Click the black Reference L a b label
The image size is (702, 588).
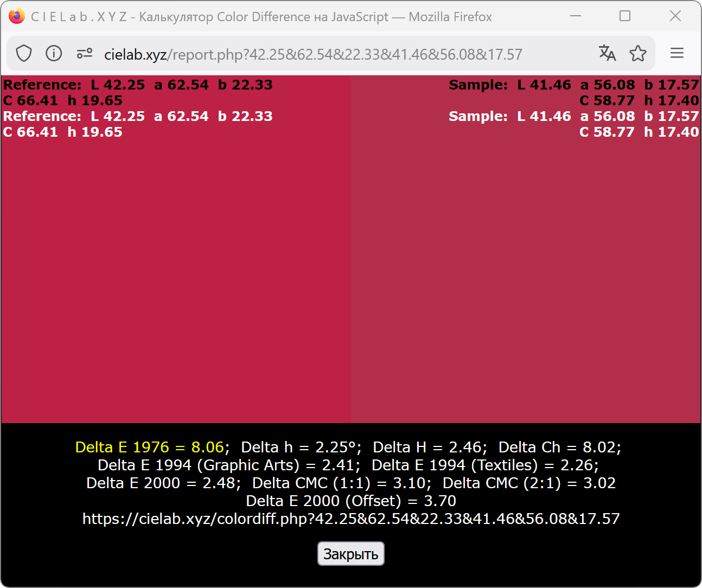tap(138, 85)
